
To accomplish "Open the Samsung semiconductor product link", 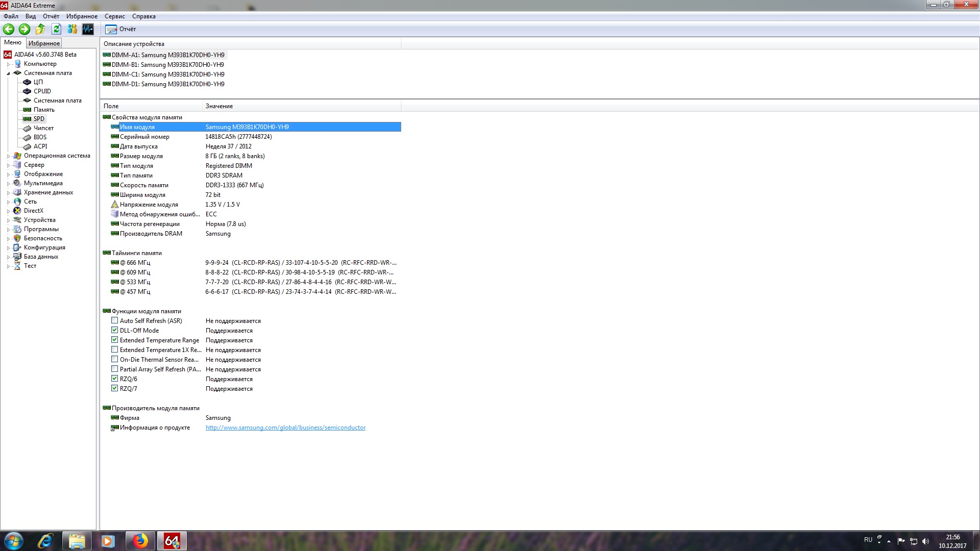I will [x=285, y=428].
